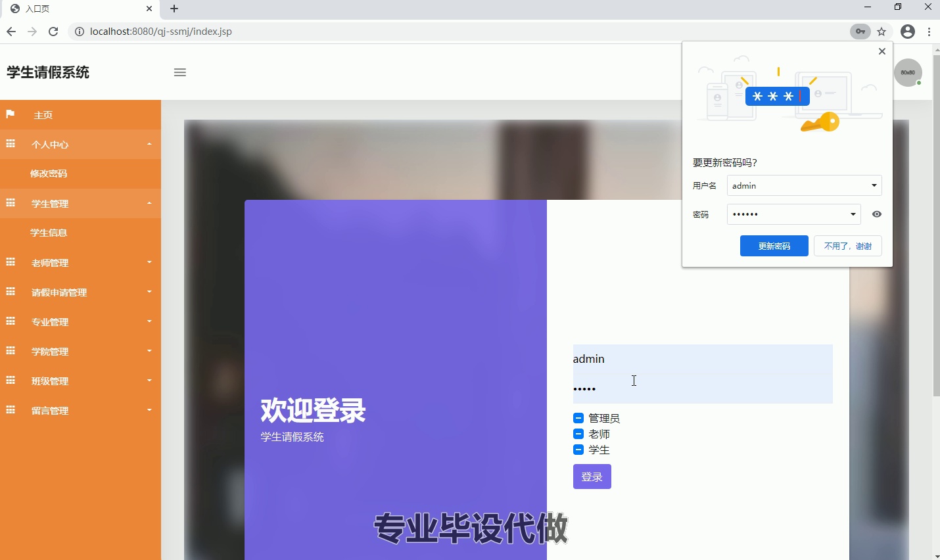
Task: Show password with the eye icon
Action: [877, 214]
